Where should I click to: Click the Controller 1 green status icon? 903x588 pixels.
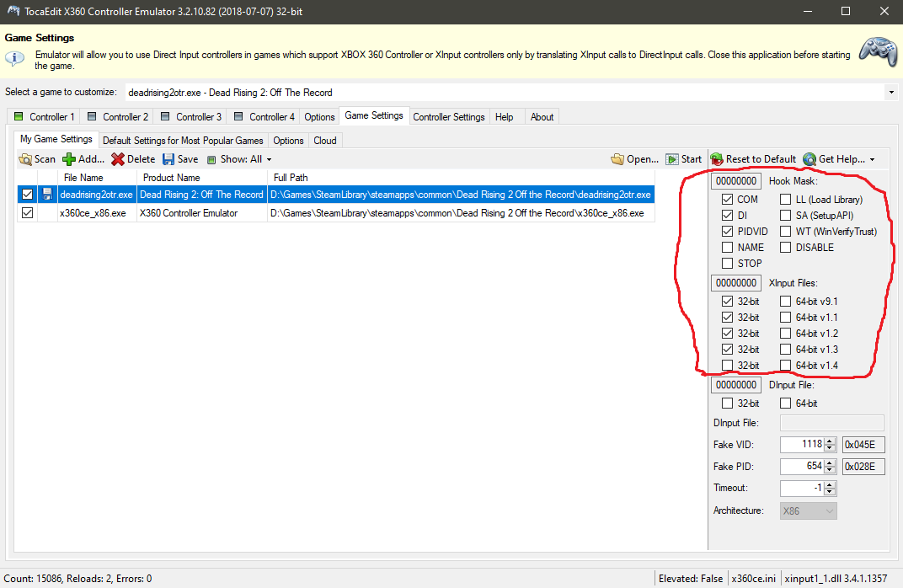[x=19, y=116]
